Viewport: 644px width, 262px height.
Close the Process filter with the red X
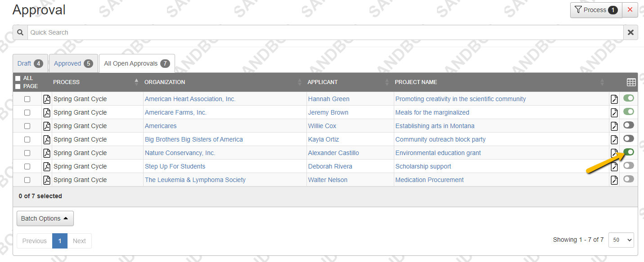[630, 9]
